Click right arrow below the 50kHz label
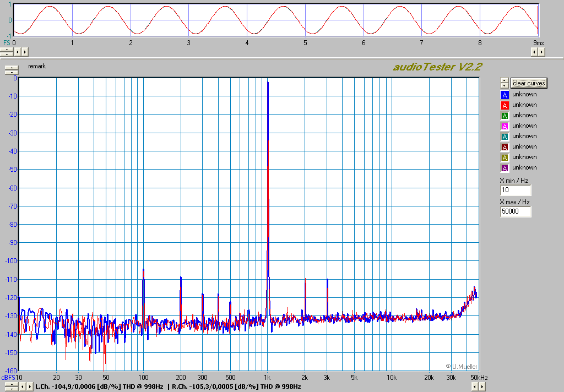Image resolution: width=564 pixels, height=392 pixels. tap(482, 386)
